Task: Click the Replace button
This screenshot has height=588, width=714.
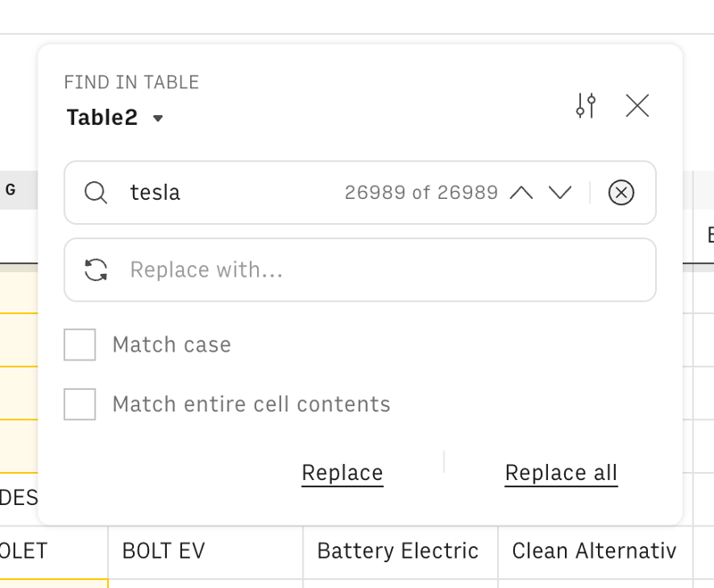Action: (x=342, y=472)
